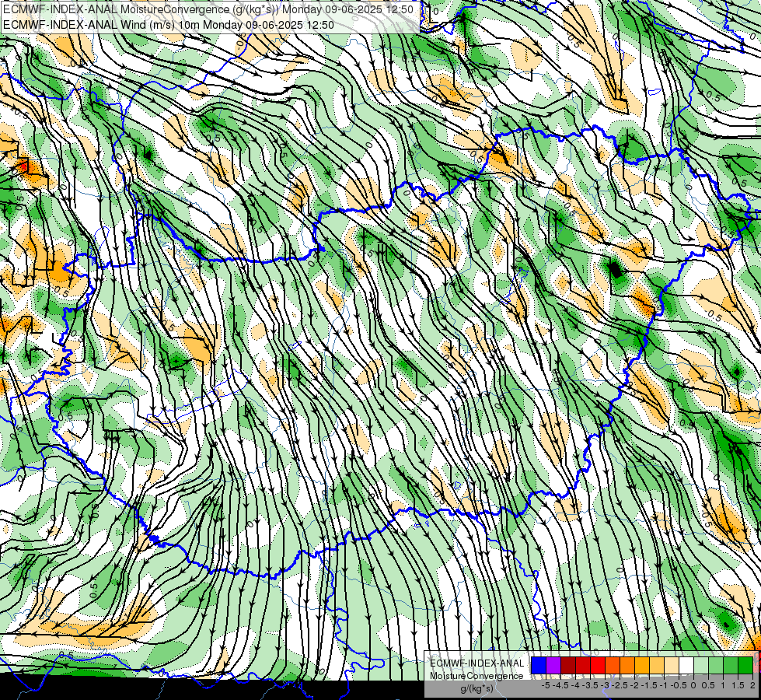Click the title line 'ECMWF-INDEX-ANAL MoistureConvergence (g/(kg*s))'
This screenshot has height=700, width=761.
(142, 9)
